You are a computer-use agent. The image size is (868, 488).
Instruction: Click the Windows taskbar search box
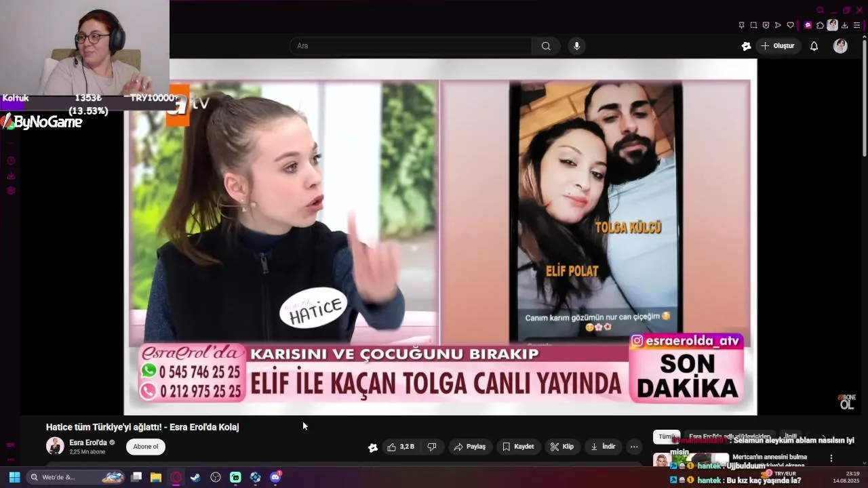(77, 477)
